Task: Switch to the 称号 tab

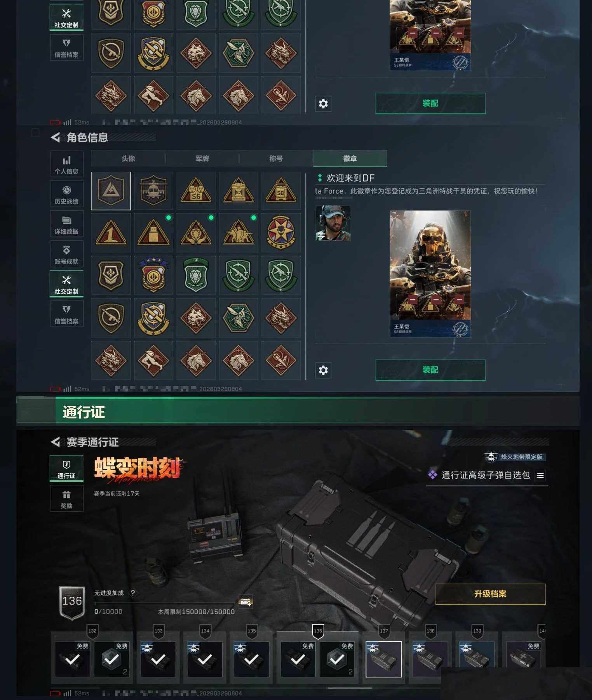Action: [276, 158]
